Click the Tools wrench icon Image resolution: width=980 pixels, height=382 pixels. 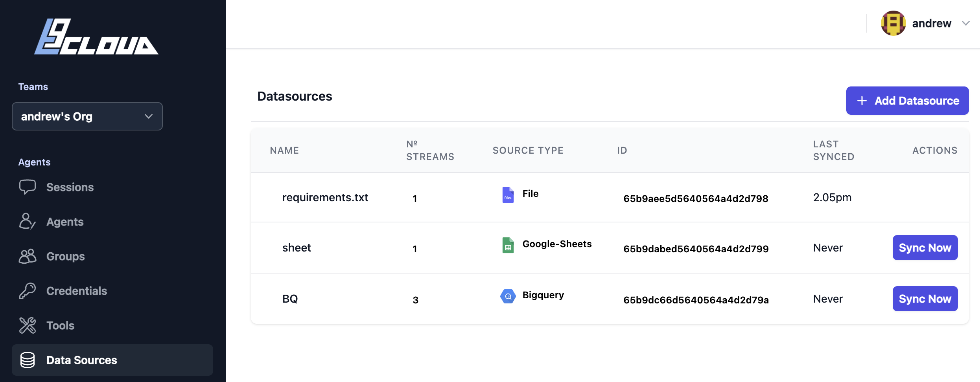[x=28, y=325]
